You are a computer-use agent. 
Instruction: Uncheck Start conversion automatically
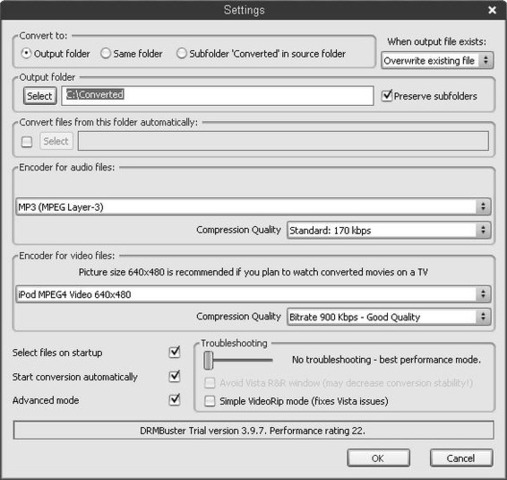coord(175,376)
